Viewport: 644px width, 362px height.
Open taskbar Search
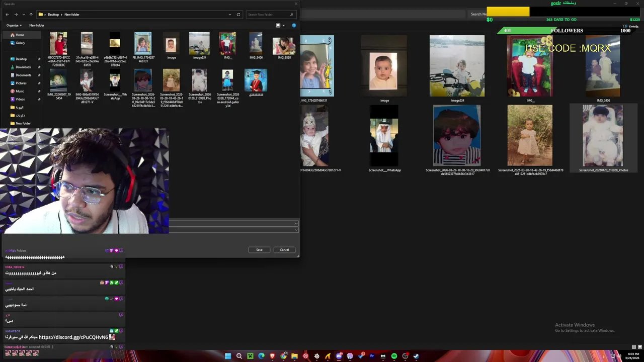click(x=239, y=356)
